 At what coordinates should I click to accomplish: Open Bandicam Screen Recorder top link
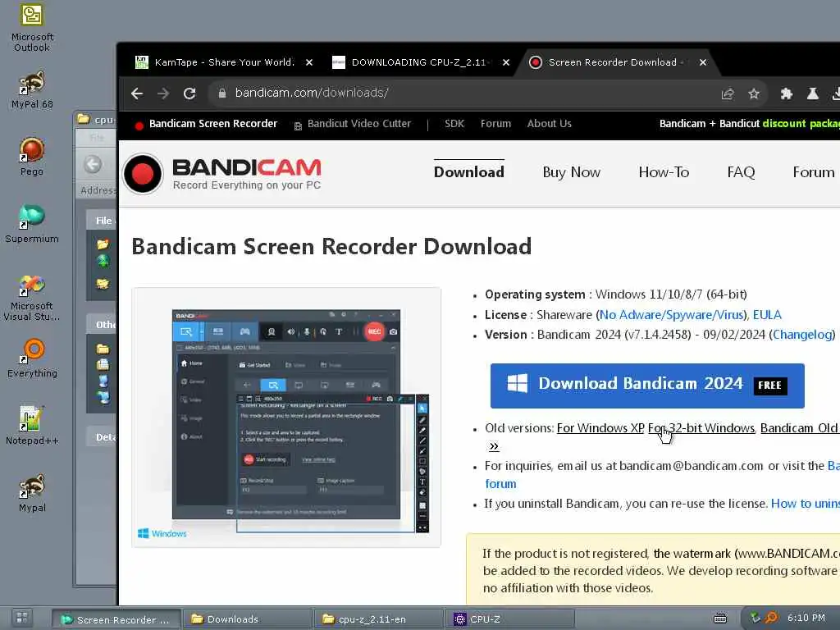213,124
